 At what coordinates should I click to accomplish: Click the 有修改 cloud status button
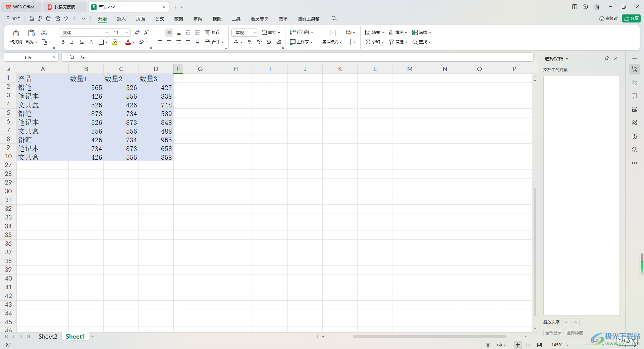(608, 18)
